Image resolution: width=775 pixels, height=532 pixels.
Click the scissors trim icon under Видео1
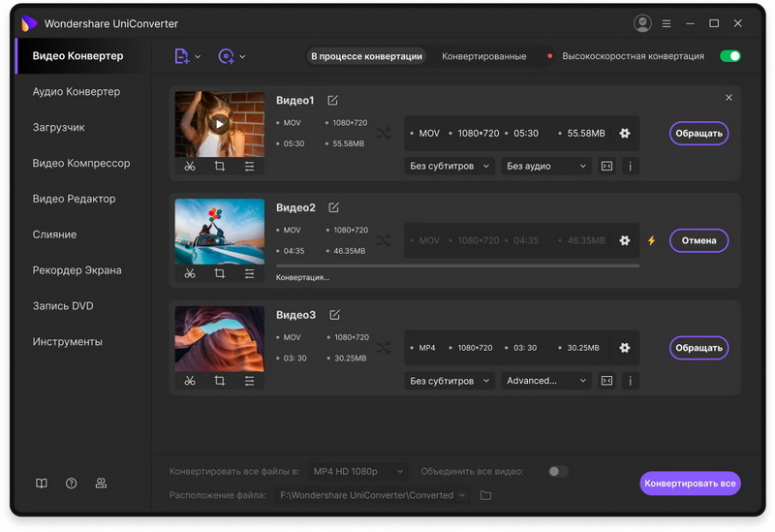click(190, 167)
